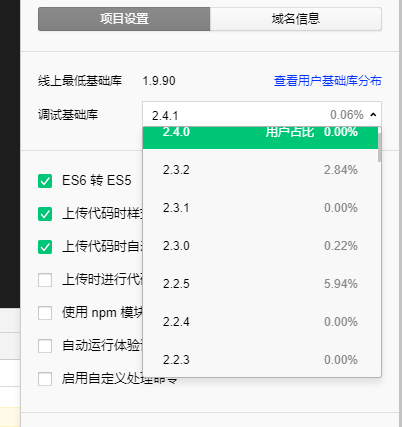
Task: Click the 调试基础库 2.4.1 combo box
Action: [x=262, y=114]
